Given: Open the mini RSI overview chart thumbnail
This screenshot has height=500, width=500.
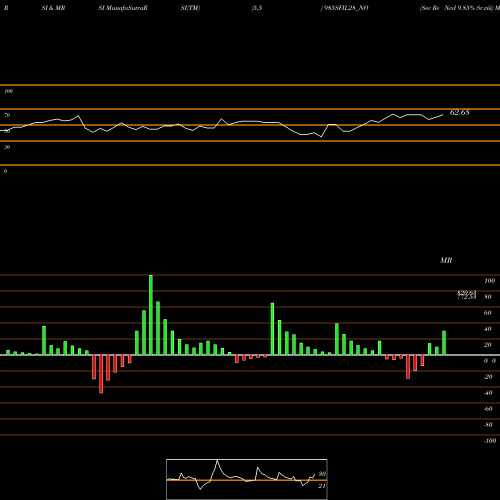Looking at the screenshot, I should (247, 479).
